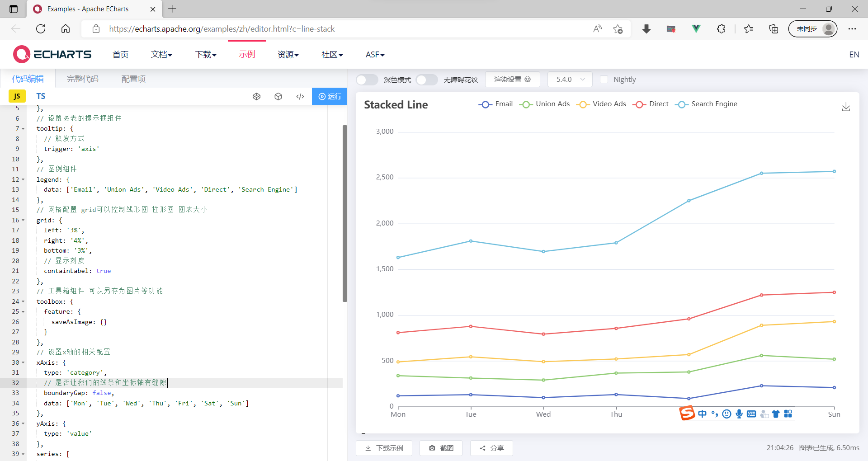
Task: Expand the ASF dropdown menu
Action: click(x=374, y=54)
